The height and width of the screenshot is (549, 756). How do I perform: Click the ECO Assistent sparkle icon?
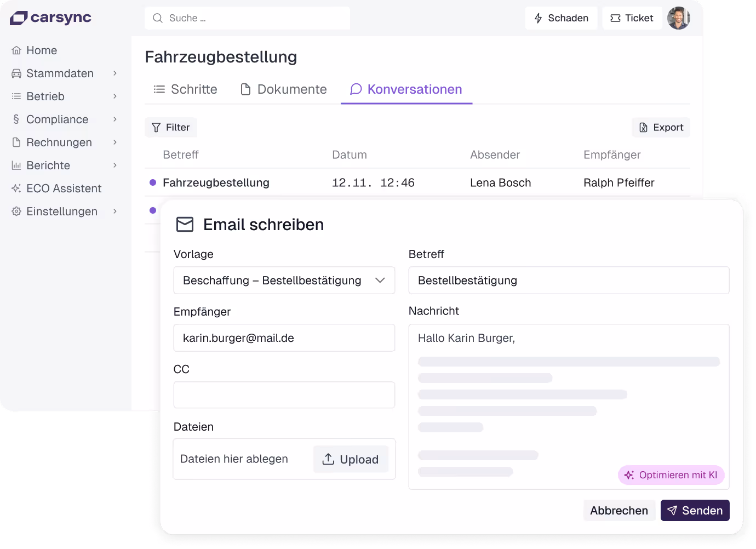click(16, 188)
